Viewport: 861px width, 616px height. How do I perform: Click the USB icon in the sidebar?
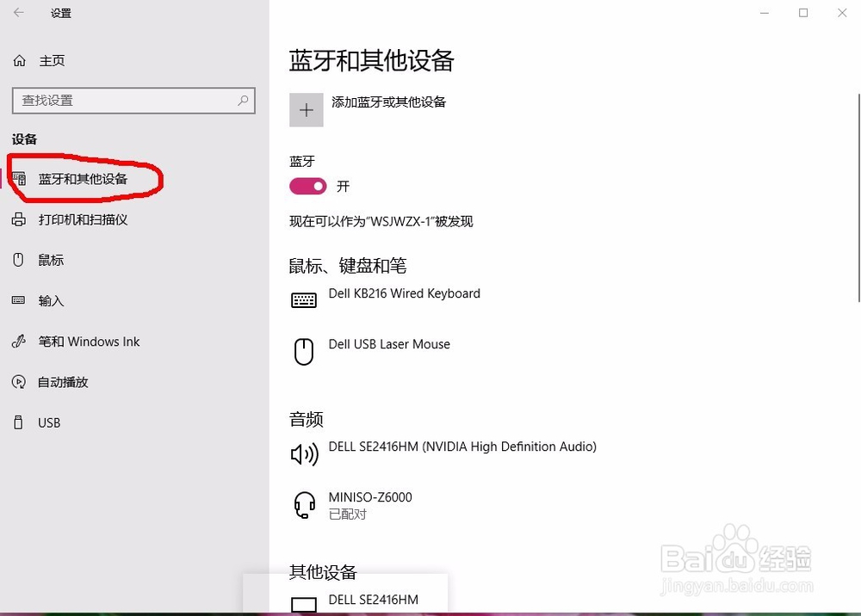pyautogui.click(x=19, y=422)
